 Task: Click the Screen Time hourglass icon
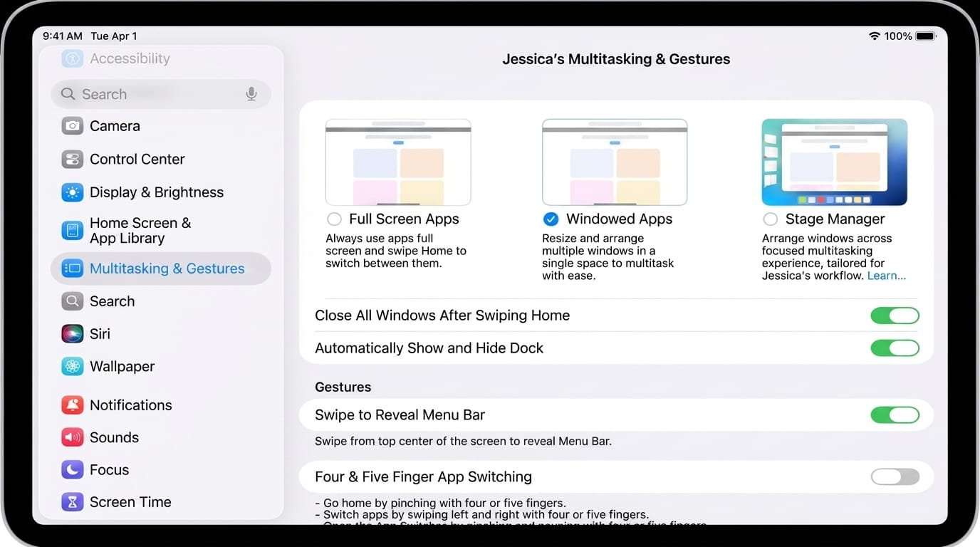72,502
